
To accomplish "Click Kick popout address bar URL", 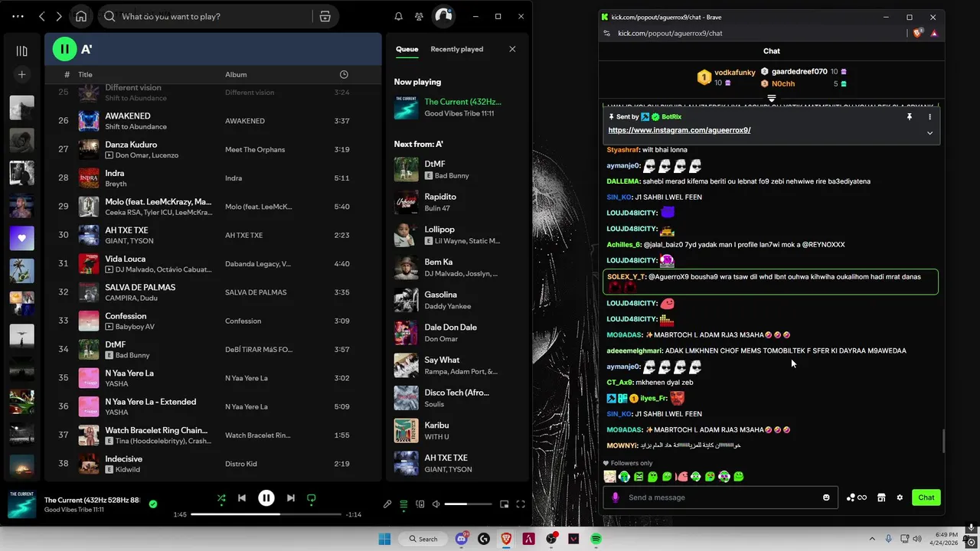I will point(670,33).
